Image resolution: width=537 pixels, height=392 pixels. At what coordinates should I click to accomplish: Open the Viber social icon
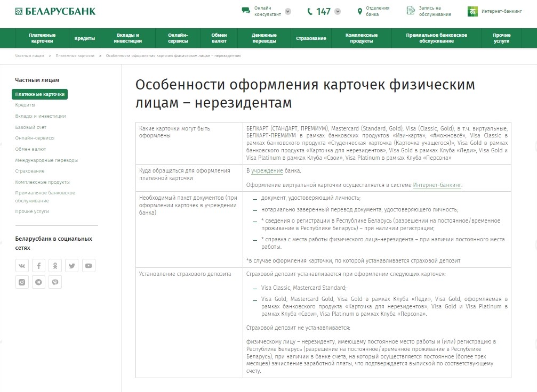coord(55,282)
